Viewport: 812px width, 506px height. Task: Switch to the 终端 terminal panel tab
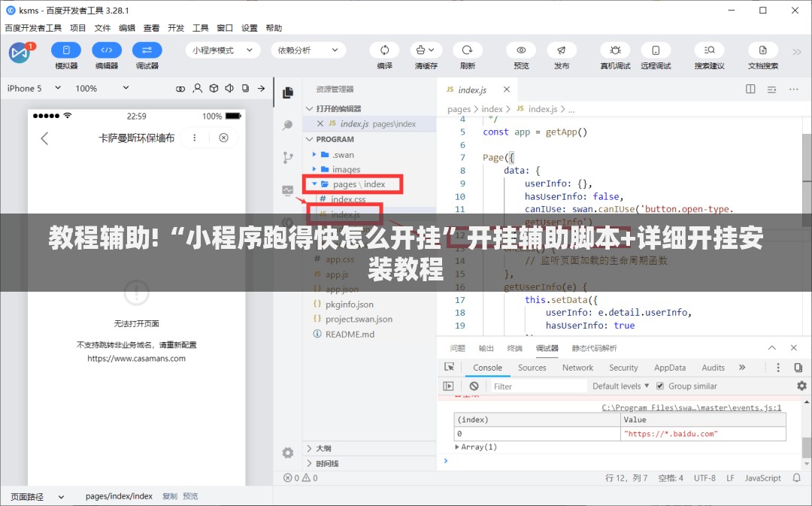pos(514,349)
